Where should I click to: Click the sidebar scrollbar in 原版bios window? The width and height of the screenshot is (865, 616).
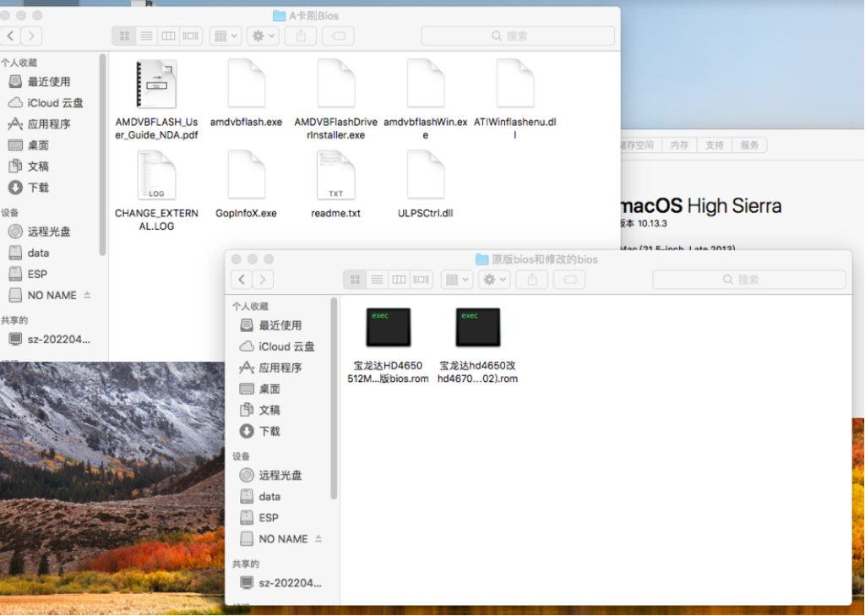[x=335, y=397]
